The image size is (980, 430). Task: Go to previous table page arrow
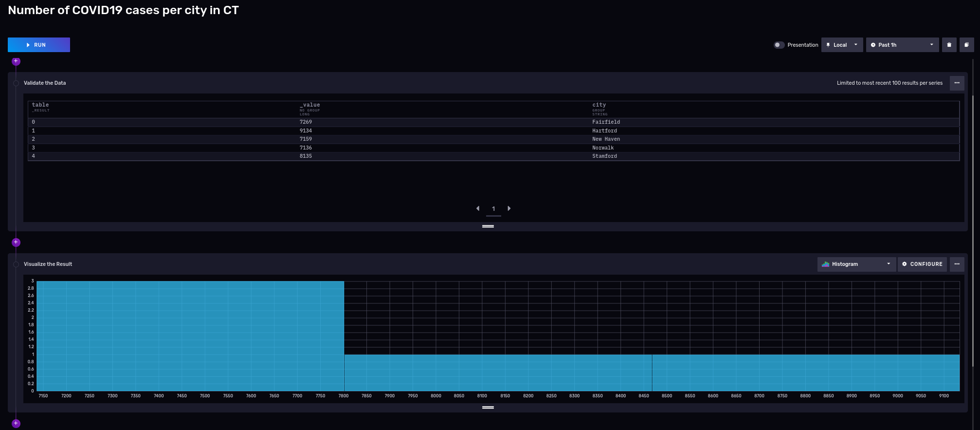click(x=478, y=208)
